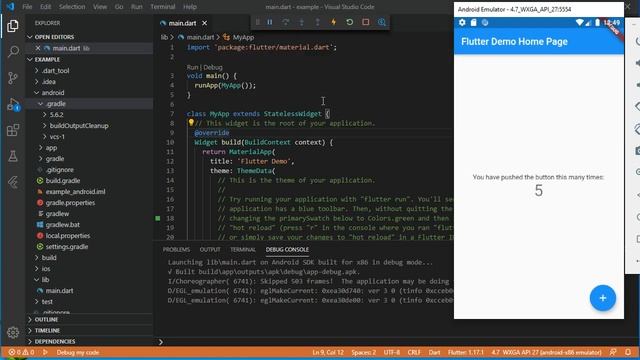Click errors and warnings count in status bar

pyautogui.click(x=21, y=352)
